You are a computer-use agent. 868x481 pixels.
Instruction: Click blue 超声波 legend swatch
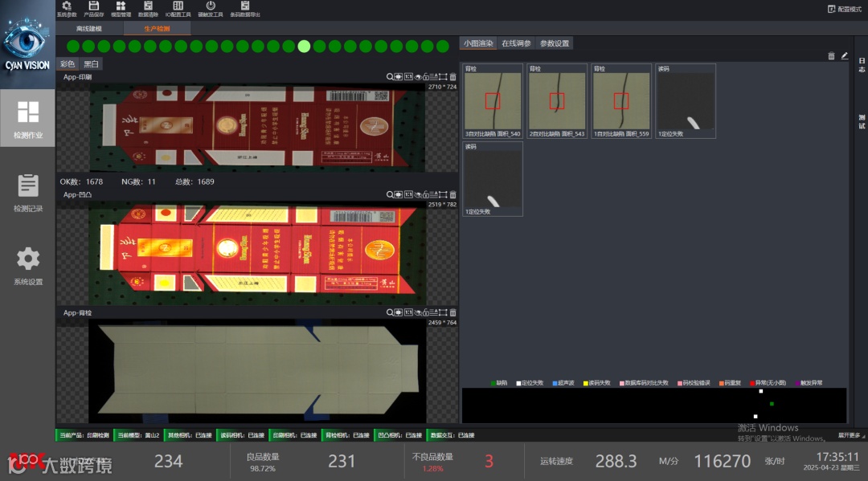555,383
